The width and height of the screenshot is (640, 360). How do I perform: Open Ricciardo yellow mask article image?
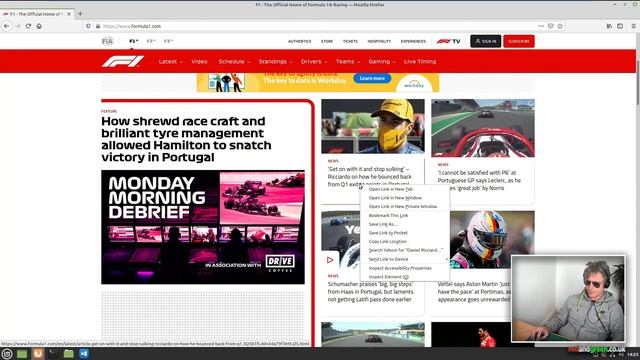(x=373, y=126)
